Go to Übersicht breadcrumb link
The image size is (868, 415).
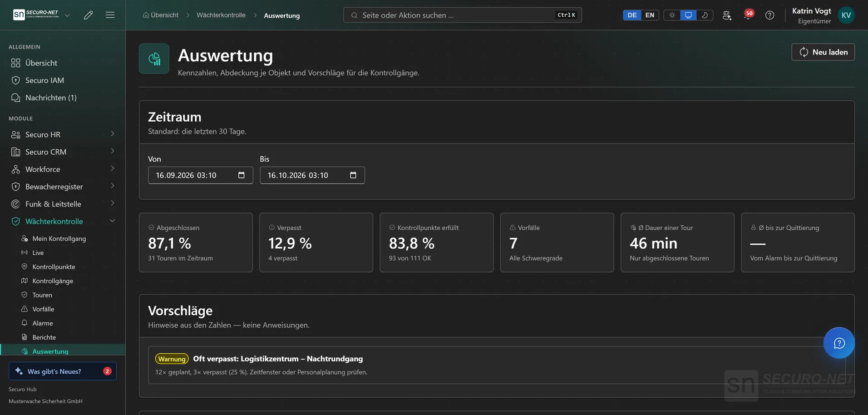coord(161,15)
